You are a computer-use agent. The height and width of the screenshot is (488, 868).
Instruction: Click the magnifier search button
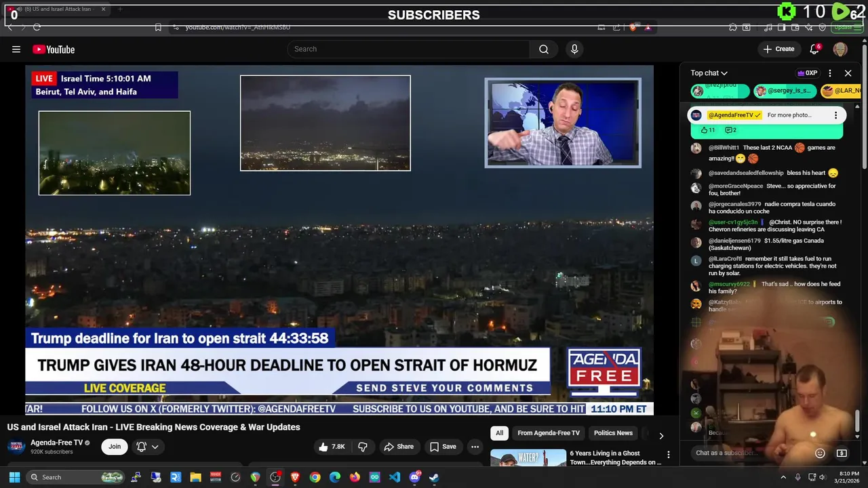click(x=544, y=49)
